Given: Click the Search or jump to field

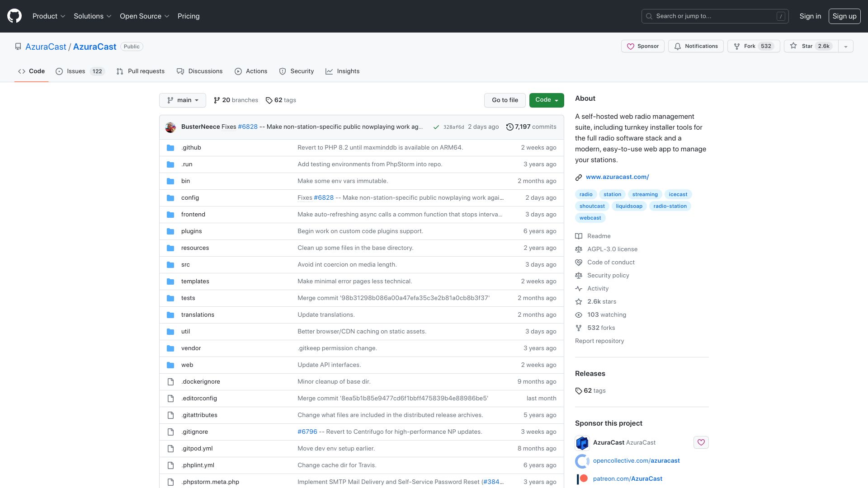Looking at the screenshot, I should (x=715, y=16).
